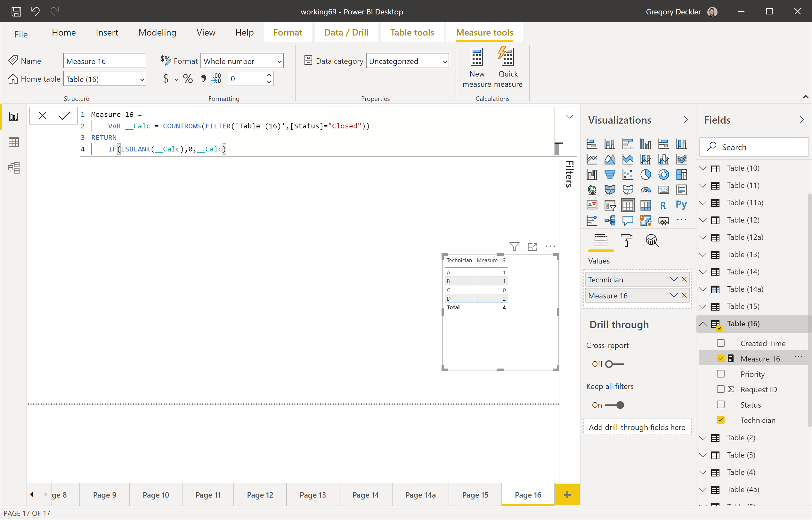Open the Format dropdown showing Whole number

(242, 61)
